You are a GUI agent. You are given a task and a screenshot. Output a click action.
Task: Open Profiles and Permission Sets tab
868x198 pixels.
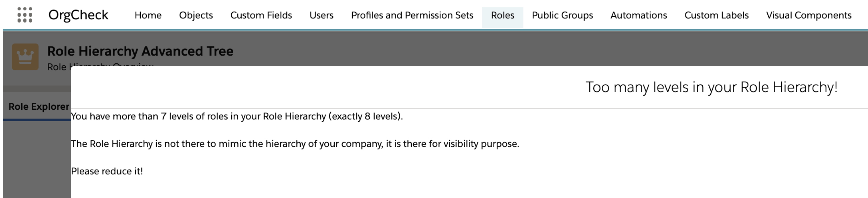tap(412, 15)
